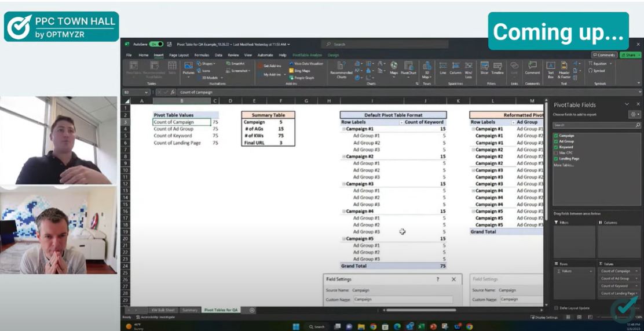Open the File menu

coord(129,55)
